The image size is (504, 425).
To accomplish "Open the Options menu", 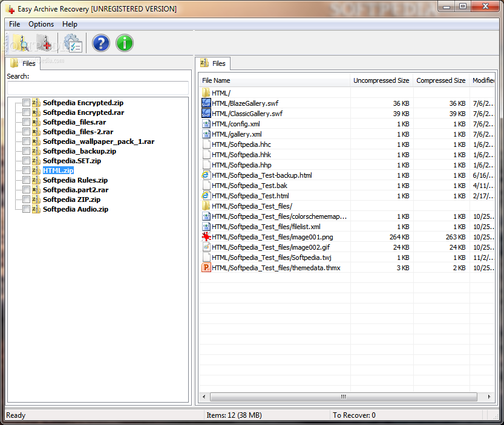I will pyautogui.click(x=41, y=24).
